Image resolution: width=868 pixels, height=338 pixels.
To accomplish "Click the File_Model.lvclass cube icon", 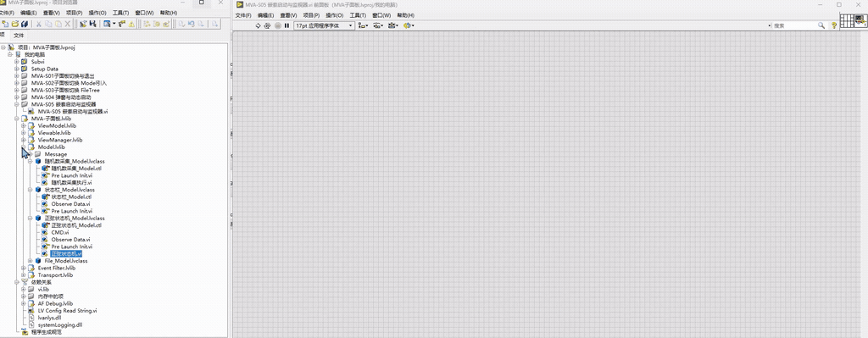I will (x=38, y=261).
